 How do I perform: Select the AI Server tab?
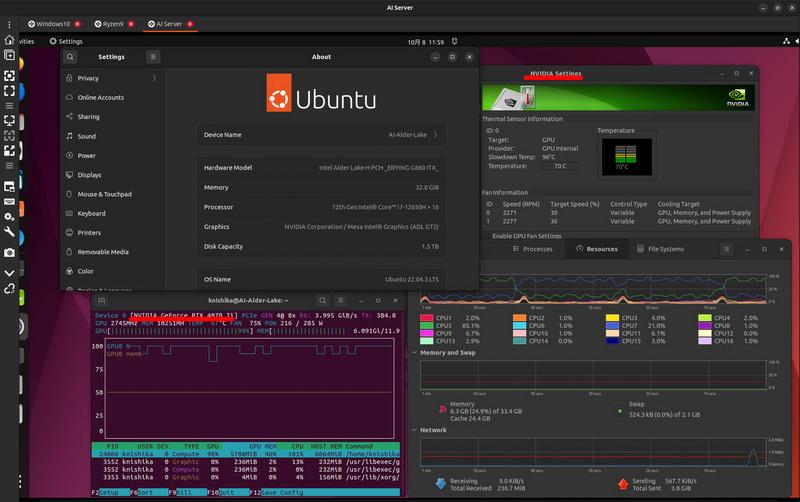tap(165, 24)
